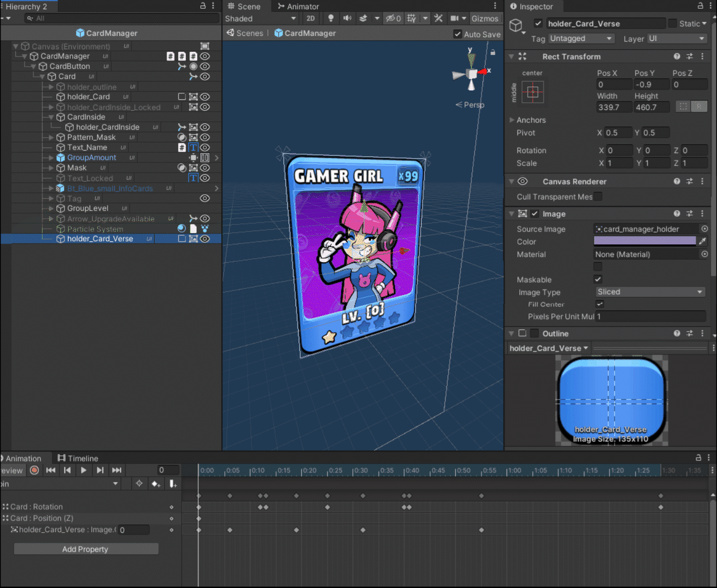
Task: Click the Add Property button
Action: pyautogui.click(x=86, y=549)
